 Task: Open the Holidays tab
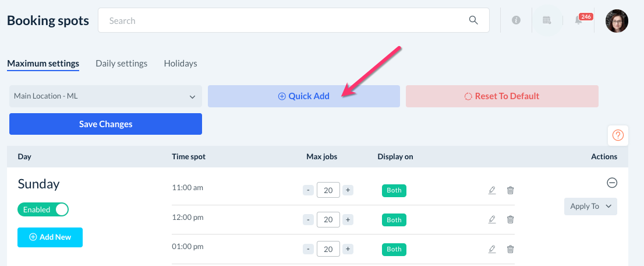tap(181, 63)
